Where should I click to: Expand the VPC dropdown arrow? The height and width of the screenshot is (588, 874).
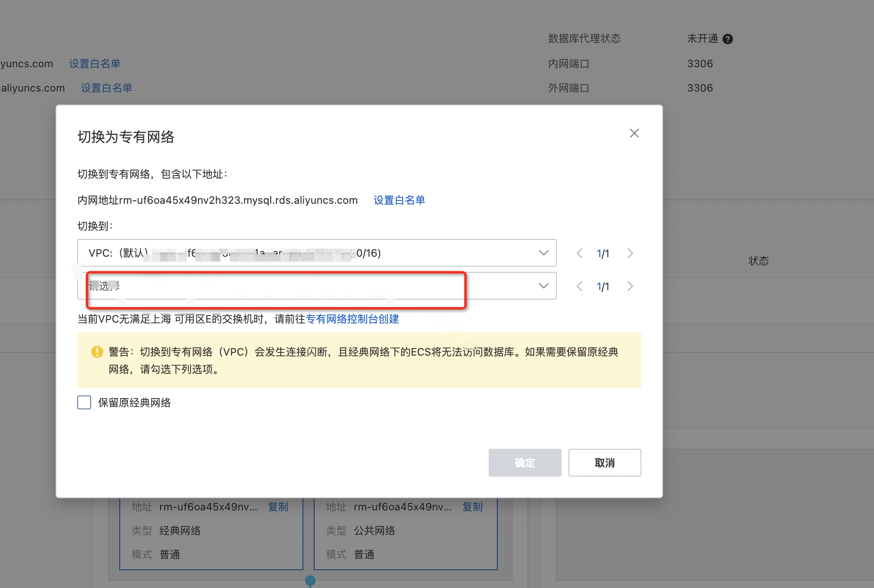point(543,253)
